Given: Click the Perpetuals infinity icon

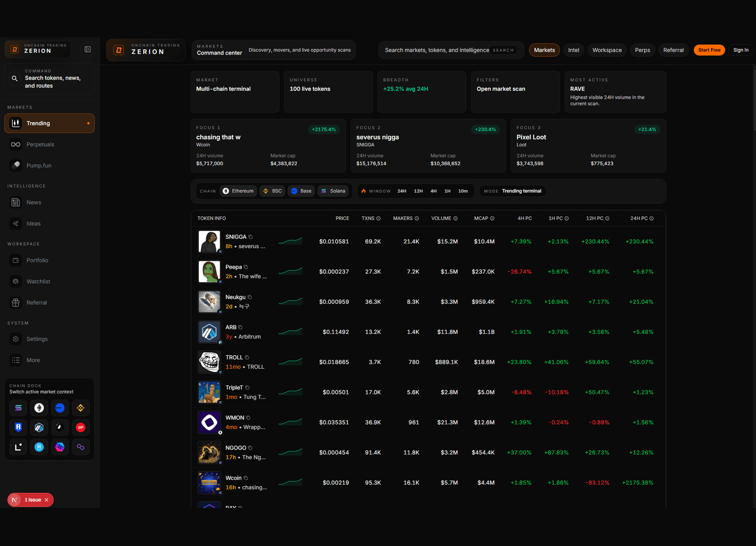Looking at the screenshot, I should (16, 144).
